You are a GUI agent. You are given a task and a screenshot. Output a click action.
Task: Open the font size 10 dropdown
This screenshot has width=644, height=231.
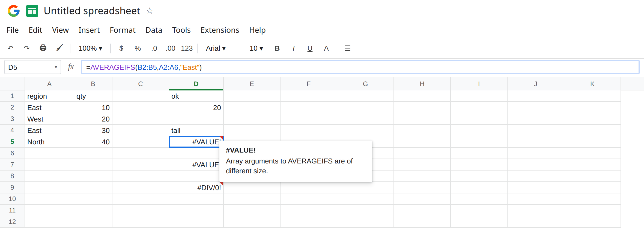[256, 48]
